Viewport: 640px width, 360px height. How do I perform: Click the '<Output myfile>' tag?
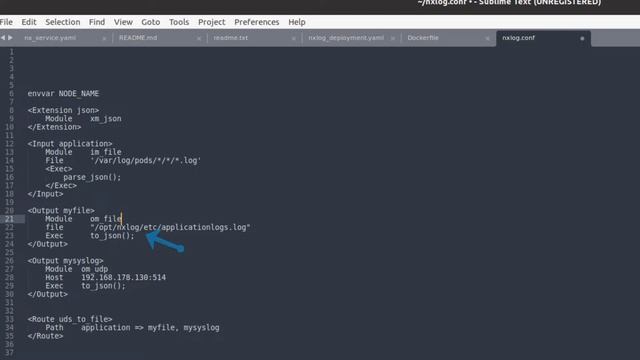click(x=61, y=211)
